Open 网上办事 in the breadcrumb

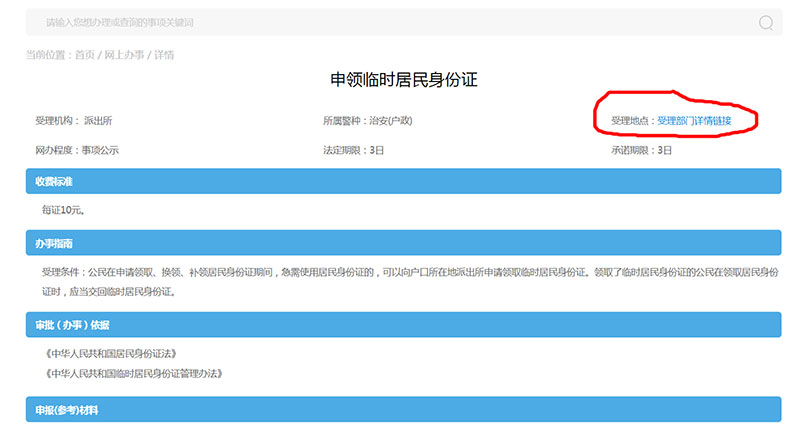coord(124,55)
